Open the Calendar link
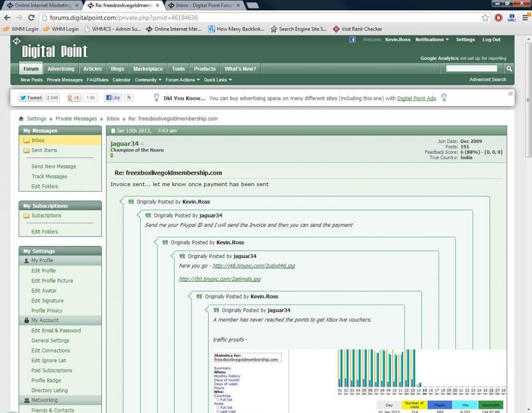532x413 pixels. (x=122, y=80)
